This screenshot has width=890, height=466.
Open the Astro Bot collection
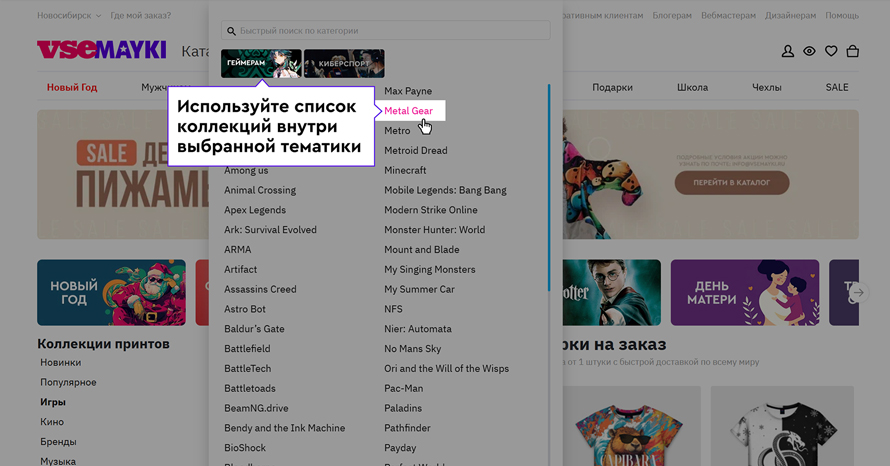[245, 309]
